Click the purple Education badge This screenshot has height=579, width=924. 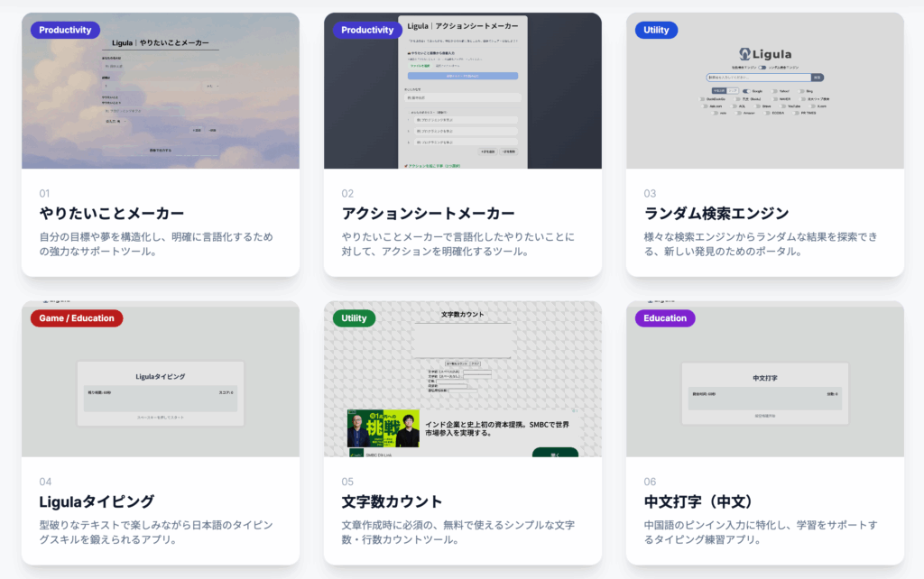pyautogui.click(x=665, y=318)
